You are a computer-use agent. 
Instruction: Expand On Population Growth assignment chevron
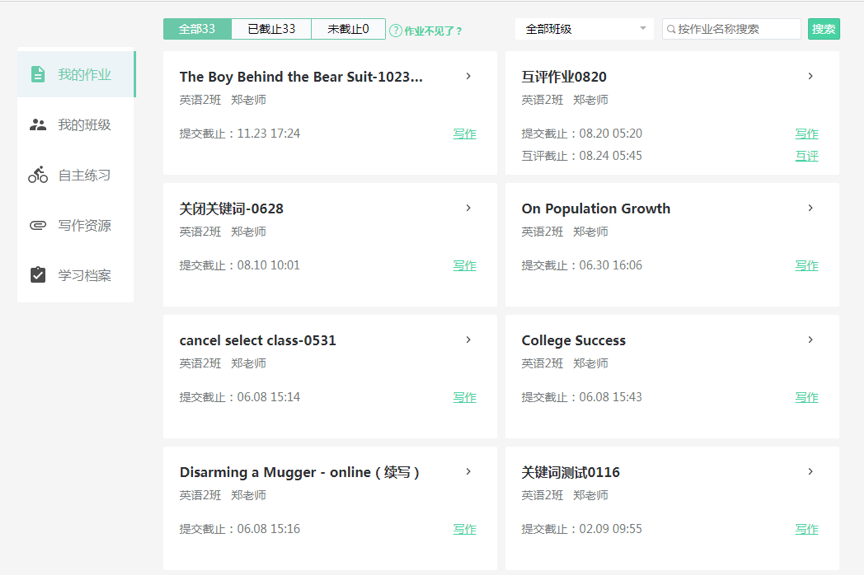[810, 208]
